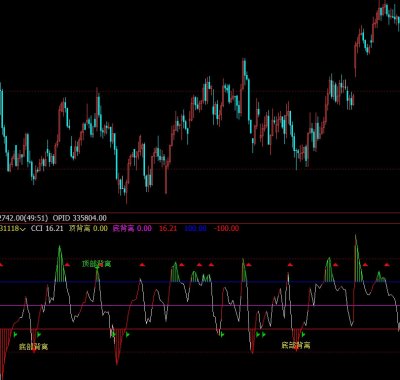Screen dimensions: 400x380
Task: Click the red triangle at far left edge
Action: pos(1,265)
